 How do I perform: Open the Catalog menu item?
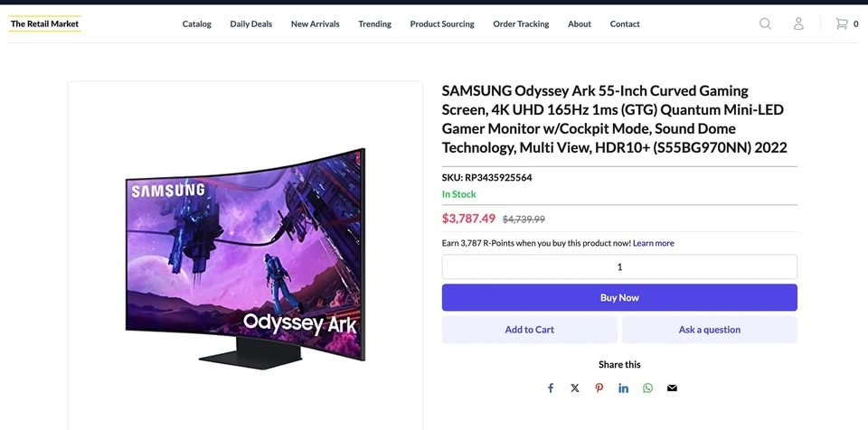[196, 24]
